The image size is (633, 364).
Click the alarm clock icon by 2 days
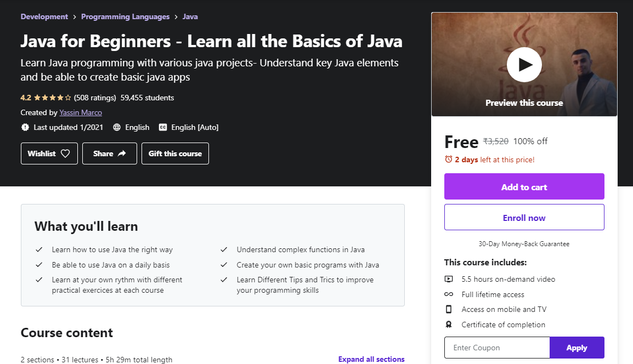pyautogui.click(x=449, y=160)
